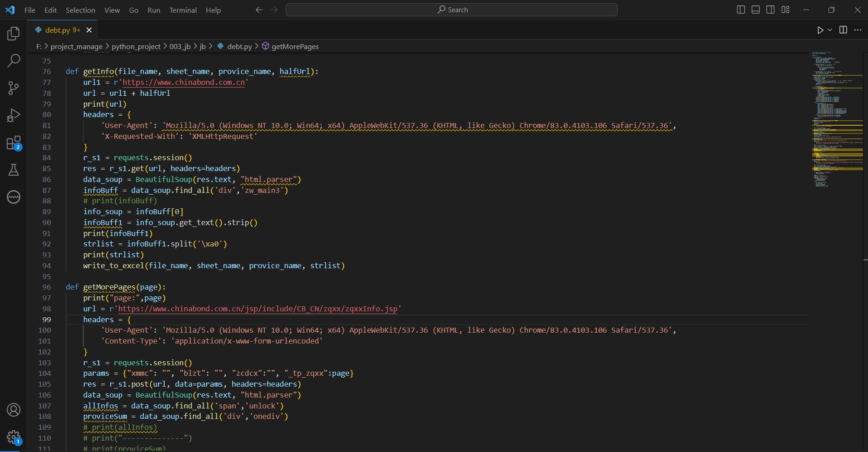Click allInfos variable on line 107
The image size is (868, 452).
tap(101, 406)
